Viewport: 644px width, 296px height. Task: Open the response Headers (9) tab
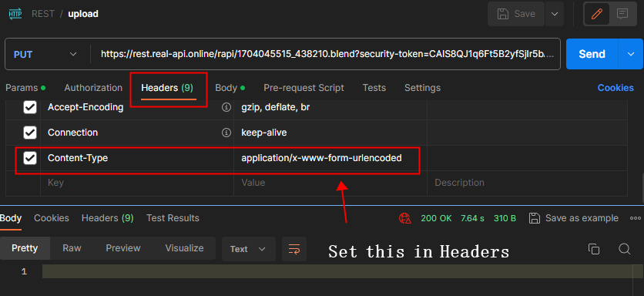[x=108, y=218]
